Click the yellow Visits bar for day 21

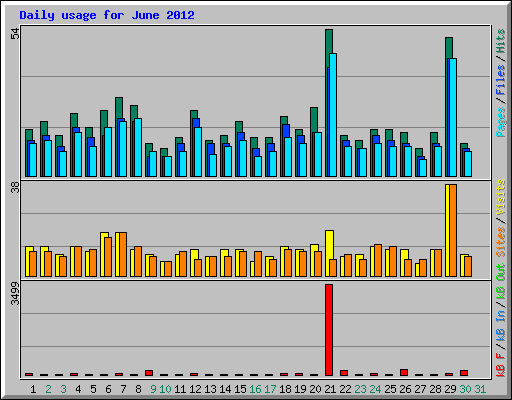pos(329,245)
